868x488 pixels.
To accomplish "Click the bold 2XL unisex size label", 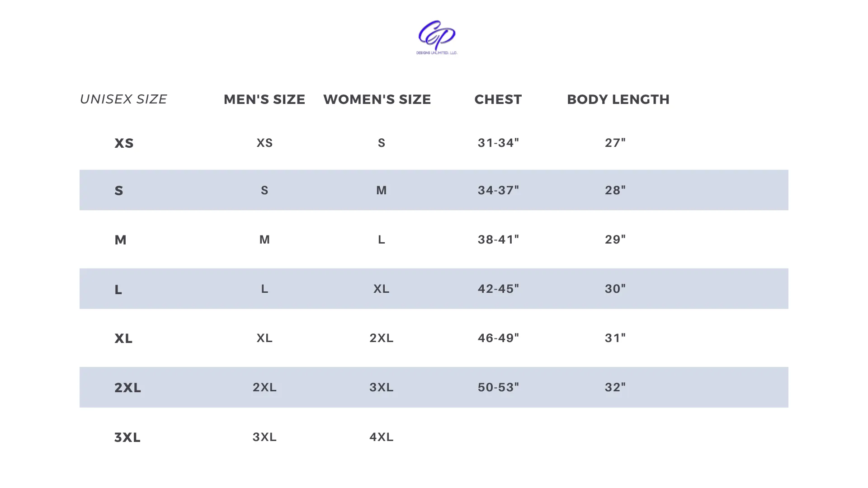I will [x=127, y=388].
